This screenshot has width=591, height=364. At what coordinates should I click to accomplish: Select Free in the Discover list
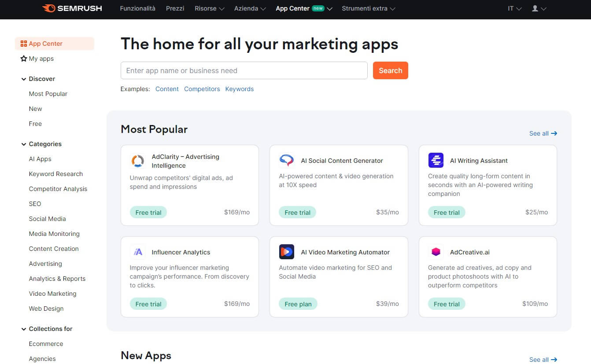(35, 124)
